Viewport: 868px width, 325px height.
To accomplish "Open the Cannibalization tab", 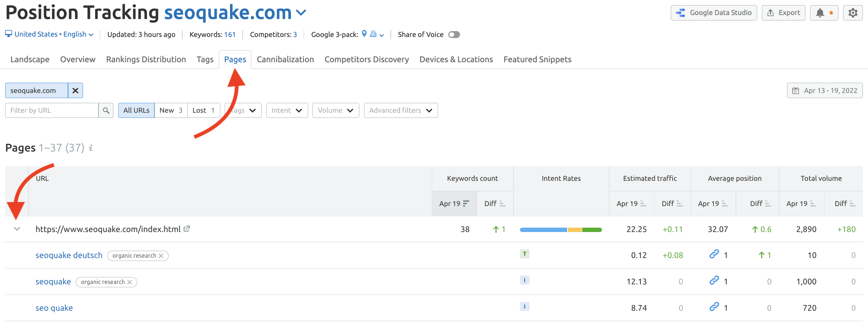I will tap(285, 59).
